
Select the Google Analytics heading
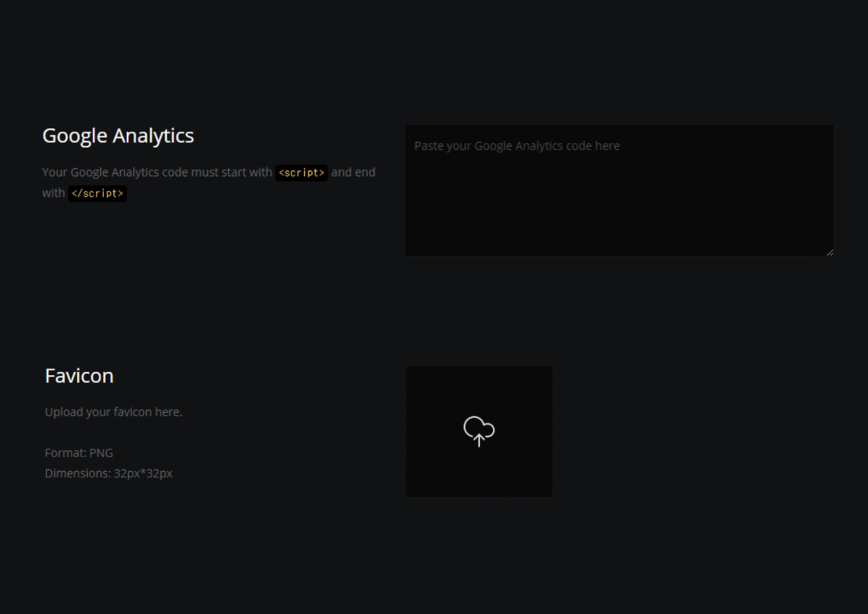[x=118, y=136]
